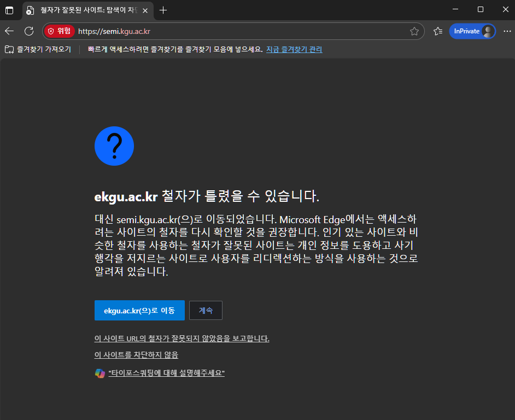Image resolution: width=515 pixels, height=420 pixels.
Task: Refresh the page
Action: coord(29,31)
